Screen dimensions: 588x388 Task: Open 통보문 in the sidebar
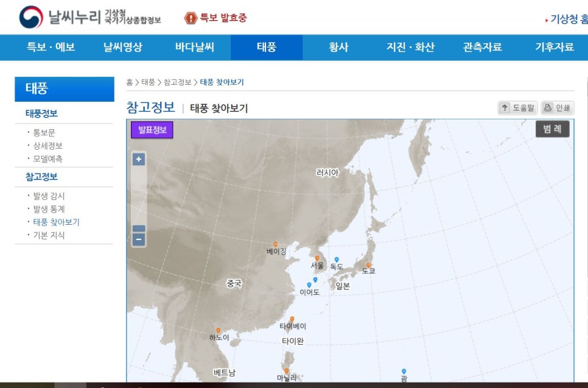[44, 132]
